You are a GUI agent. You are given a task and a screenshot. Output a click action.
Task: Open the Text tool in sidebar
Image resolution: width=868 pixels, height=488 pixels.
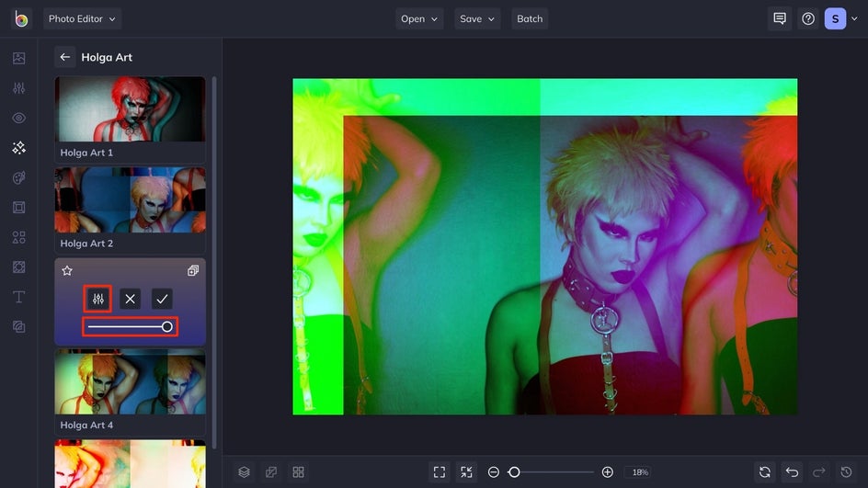18,297
